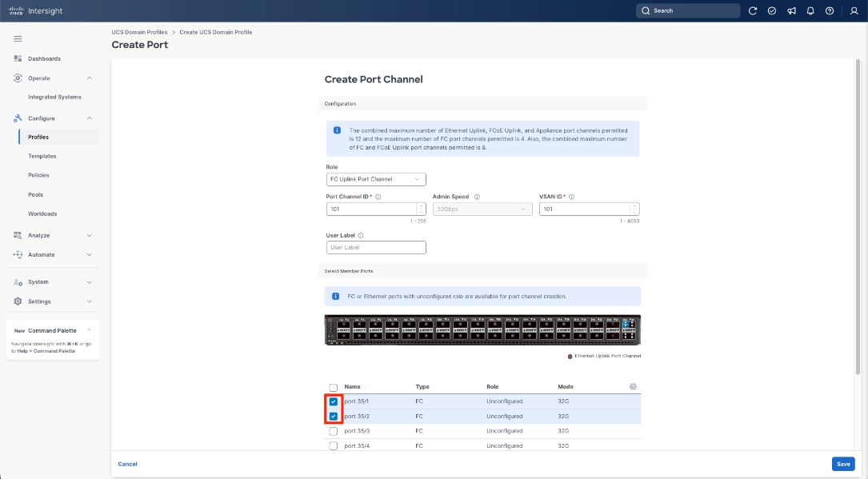Click the Port Channel ID info icon
Screen dimensions: 868x479
378,197
